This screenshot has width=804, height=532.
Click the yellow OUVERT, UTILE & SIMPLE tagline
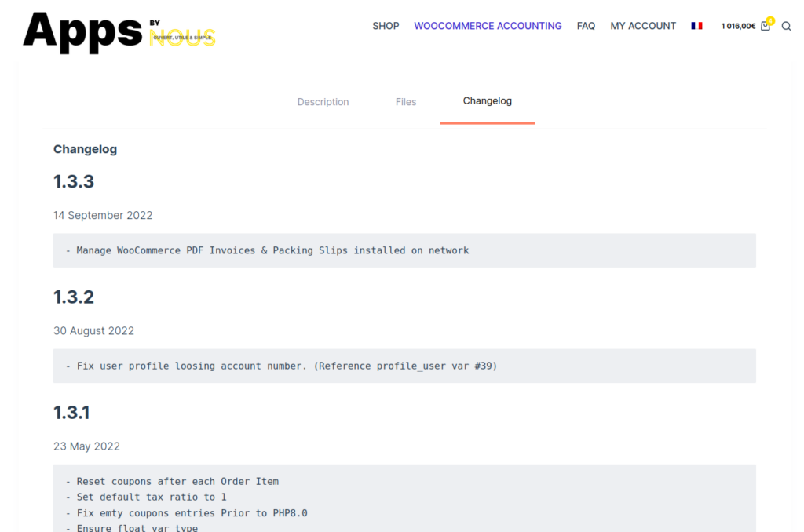click(x=182, y=37)
